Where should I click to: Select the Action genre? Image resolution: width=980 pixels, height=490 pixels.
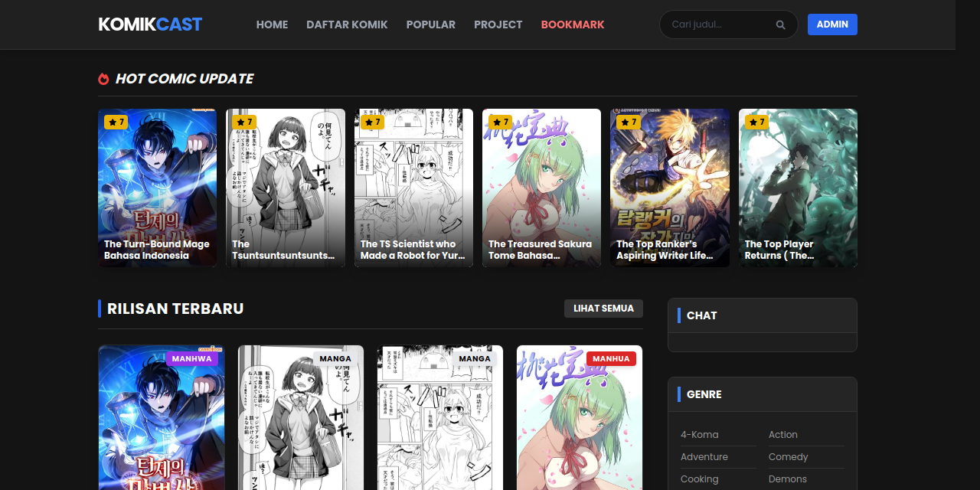(783, 434)
